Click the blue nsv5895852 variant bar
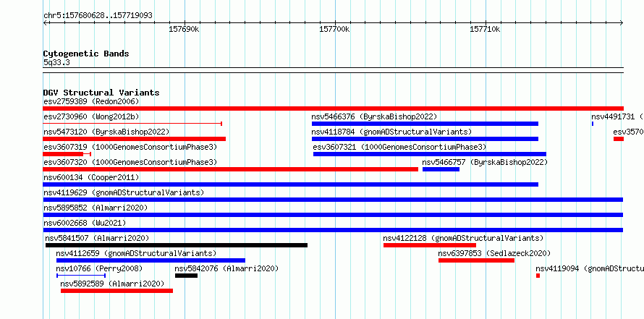Screen dimensions: 644x319 [333, 215]
